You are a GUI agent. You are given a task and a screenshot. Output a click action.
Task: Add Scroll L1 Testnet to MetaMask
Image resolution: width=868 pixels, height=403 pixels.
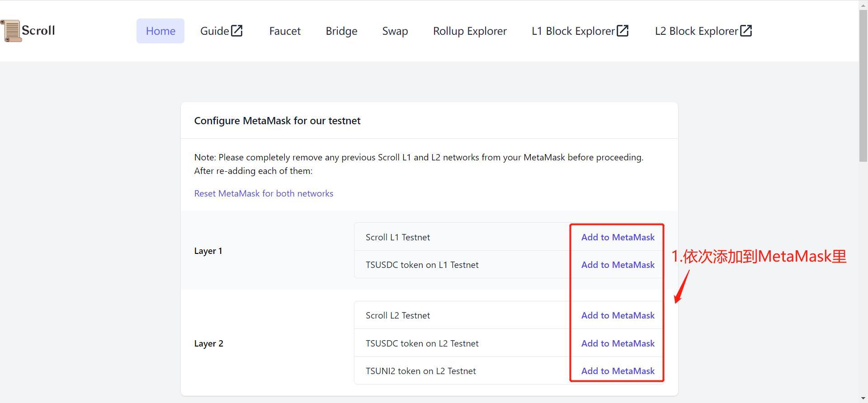(x=618, y=237)
